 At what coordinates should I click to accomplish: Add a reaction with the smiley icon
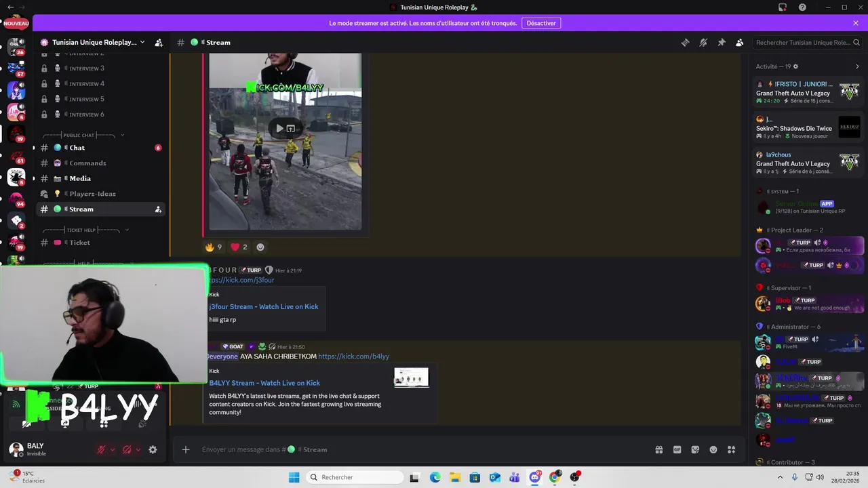260,247
